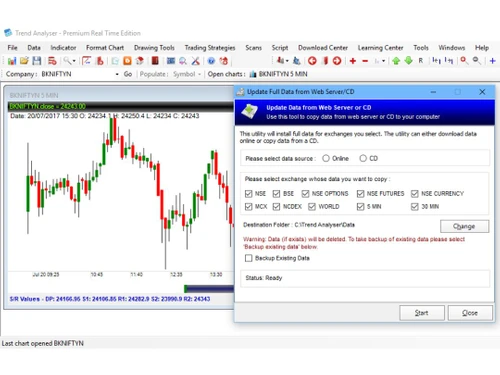The image size is (500, 375).
Task: Uncheck the MCX checkbox
Action: 248,207
